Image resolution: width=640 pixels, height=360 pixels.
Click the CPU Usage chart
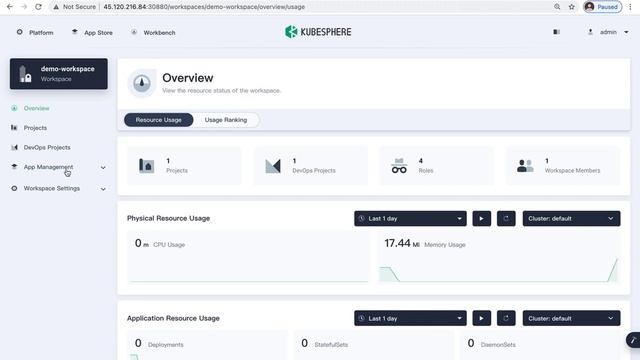(x=248, y=257)
